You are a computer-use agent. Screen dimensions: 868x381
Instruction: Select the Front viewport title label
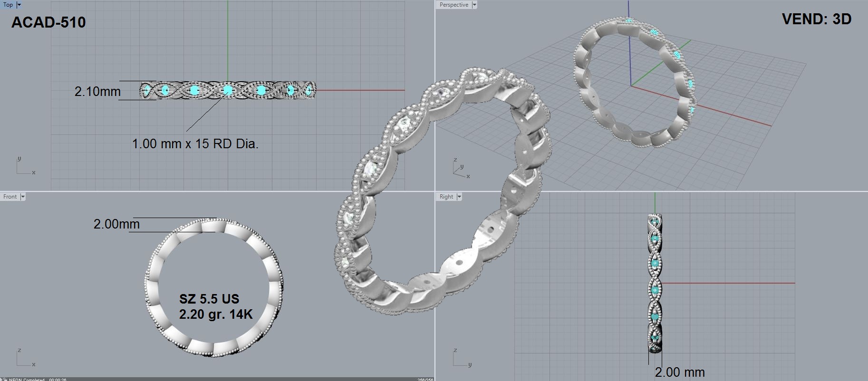(10, 197)
